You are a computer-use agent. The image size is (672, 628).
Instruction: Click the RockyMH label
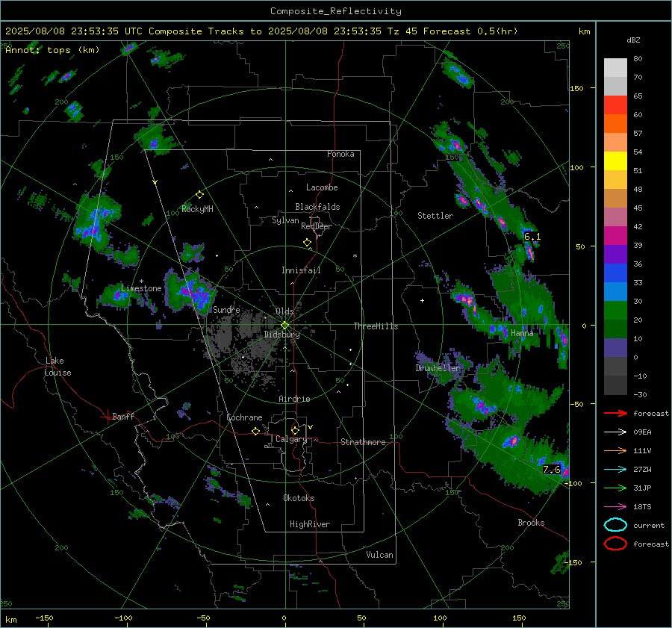197,209
